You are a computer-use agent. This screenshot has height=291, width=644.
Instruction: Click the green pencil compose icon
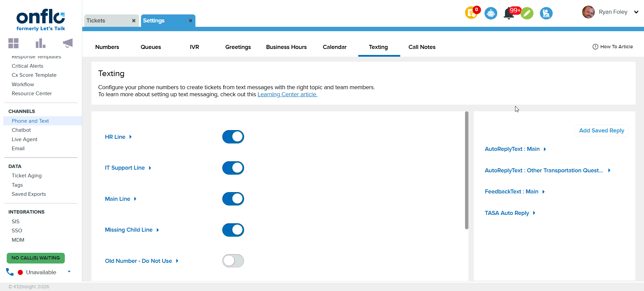527,13
